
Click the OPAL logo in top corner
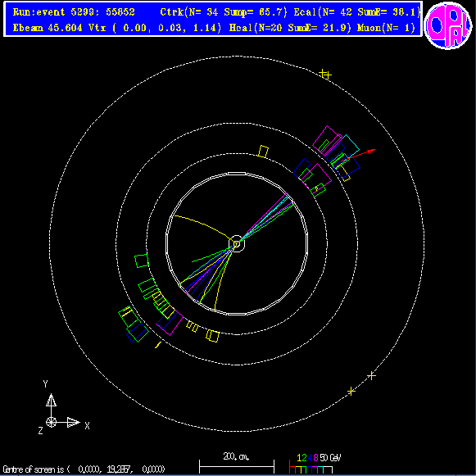448,25
